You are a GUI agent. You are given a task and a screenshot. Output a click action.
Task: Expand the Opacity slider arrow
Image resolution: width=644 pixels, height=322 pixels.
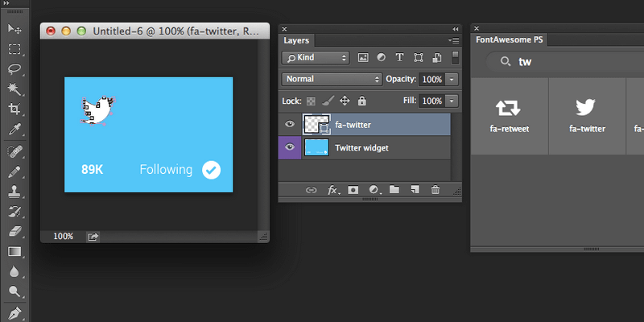[x=452, y=80]
